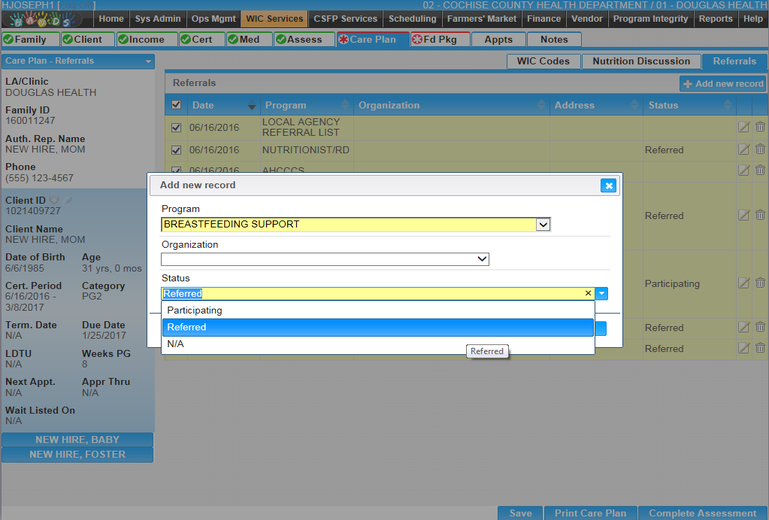Click the pencil icon beside Client ID
Screen dimensions: 769x520
(69, 200)
